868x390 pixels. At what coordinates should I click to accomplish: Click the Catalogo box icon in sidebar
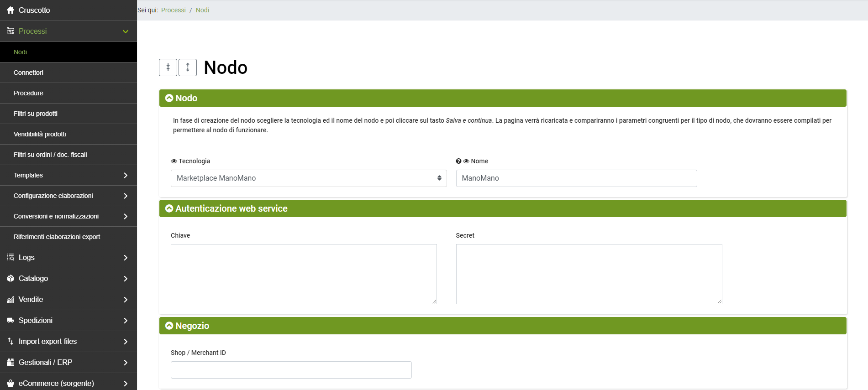click(x=11, y=278)
